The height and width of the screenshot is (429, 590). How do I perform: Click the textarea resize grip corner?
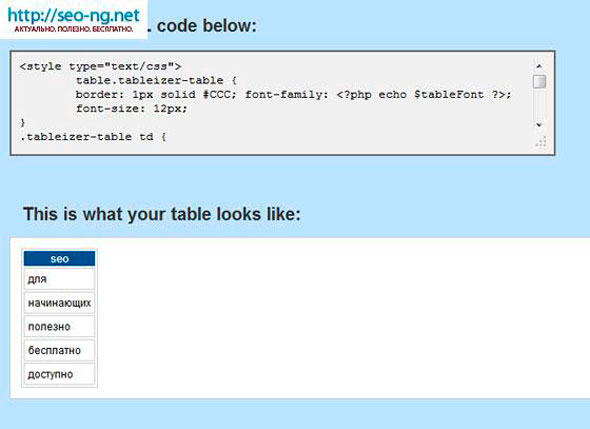tap(541, 142)
